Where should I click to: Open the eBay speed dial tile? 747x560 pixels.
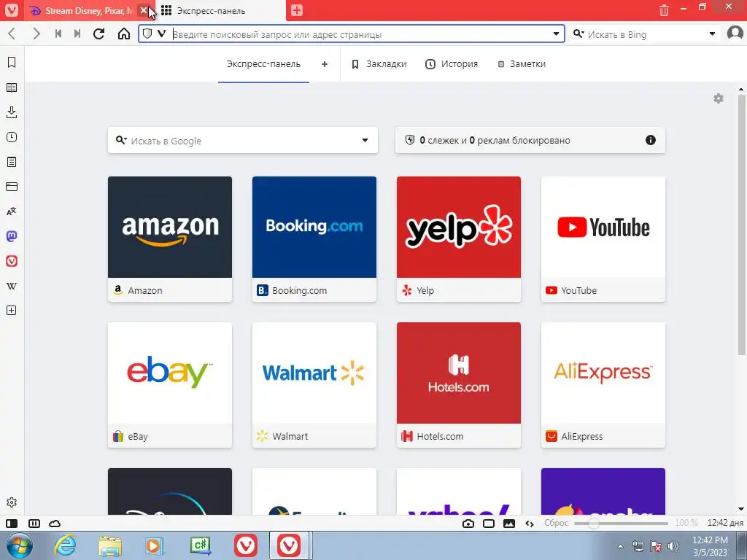170,385
